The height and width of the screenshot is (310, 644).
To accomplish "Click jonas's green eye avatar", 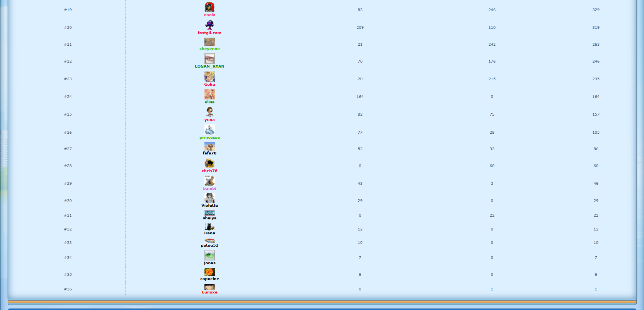I will [209, 255].
